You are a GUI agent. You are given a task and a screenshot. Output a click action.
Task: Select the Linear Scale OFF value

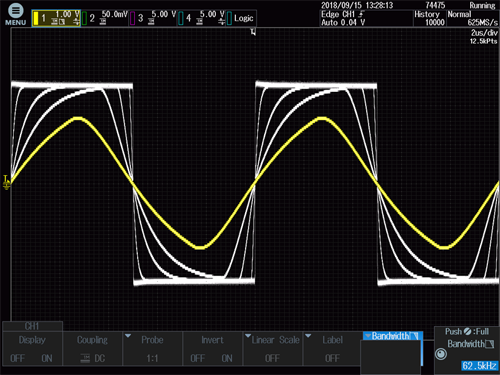point(272,358)
